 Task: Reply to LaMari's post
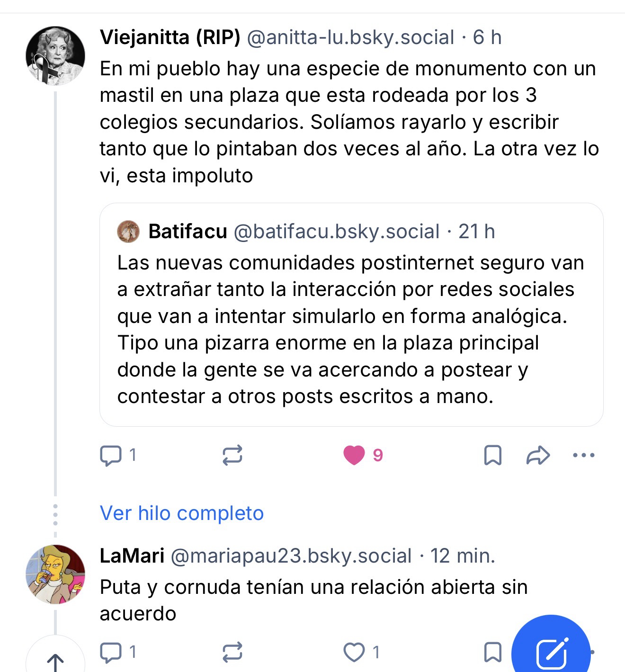[111, 653]
